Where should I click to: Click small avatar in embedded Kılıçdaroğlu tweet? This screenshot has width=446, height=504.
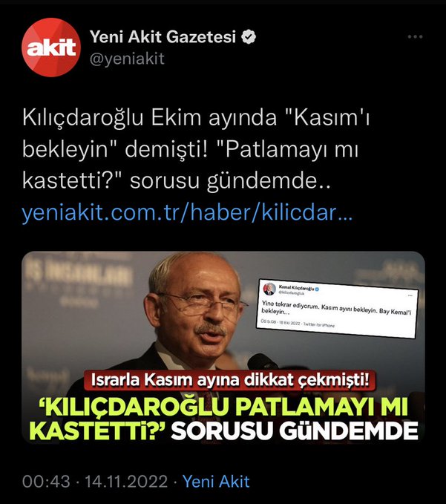click(269, 289)
